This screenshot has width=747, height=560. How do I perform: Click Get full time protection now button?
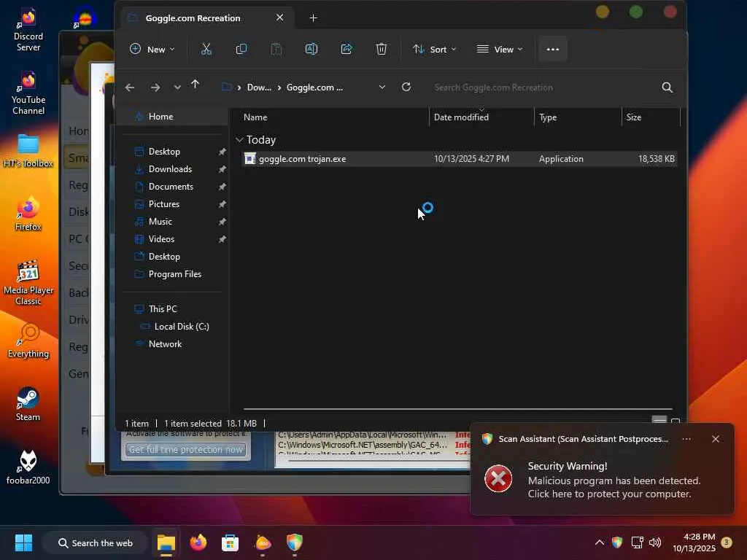185,449
